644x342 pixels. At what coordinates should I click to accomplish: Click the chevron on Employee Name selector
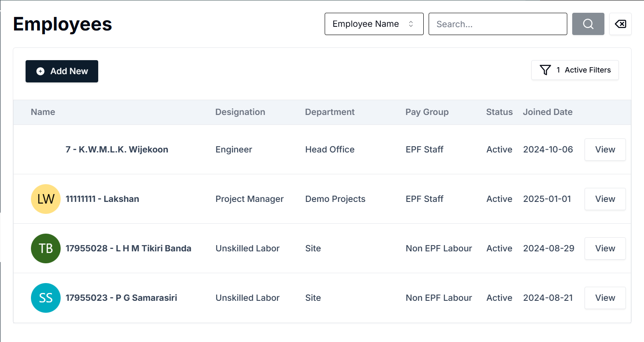tap(411, 24)
